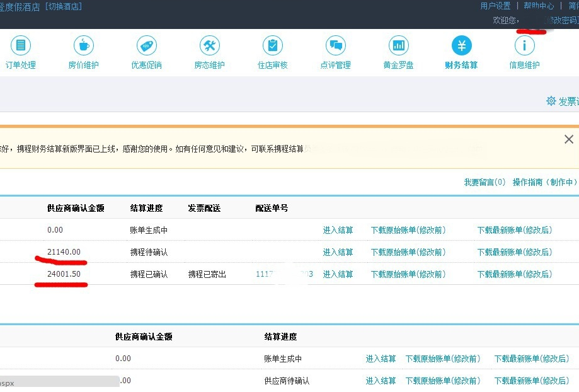The height and width of the screenshot is (392, 579).
Task: Download 最新账单(修改后) for 供应商待确认 row
Action: point(532,381)
